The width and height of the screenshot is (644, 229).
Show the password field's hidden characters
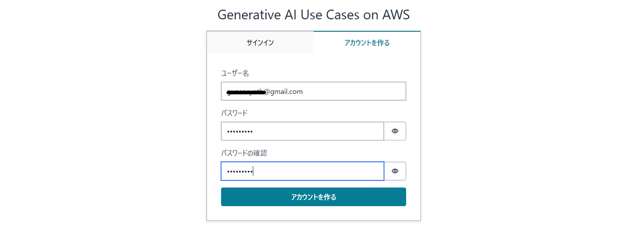tap(395, 131)
